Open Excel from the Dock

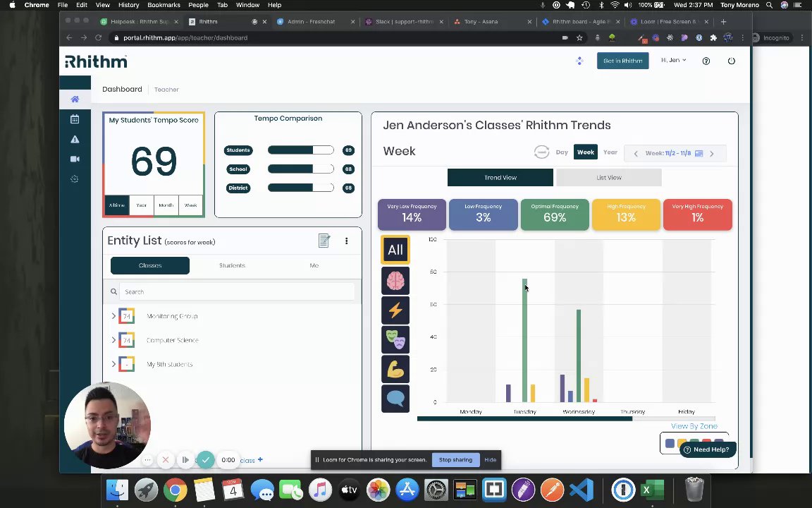point(652,490)
